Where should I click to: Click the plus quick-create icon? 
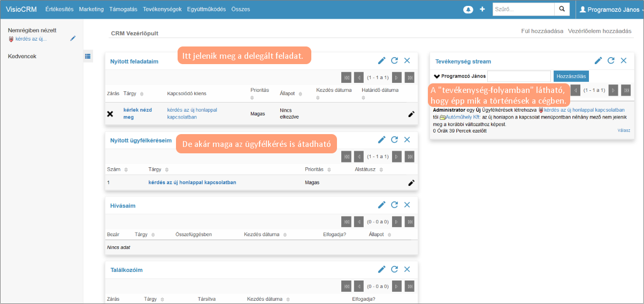pyautogui.click(x=482, y=10)
